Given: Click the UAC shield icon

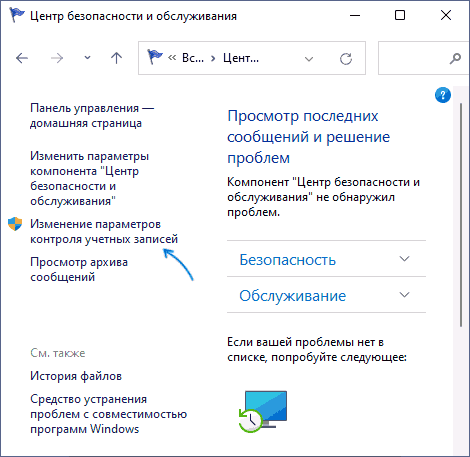Looking at the screenshot, I should (x=15, y=224).
